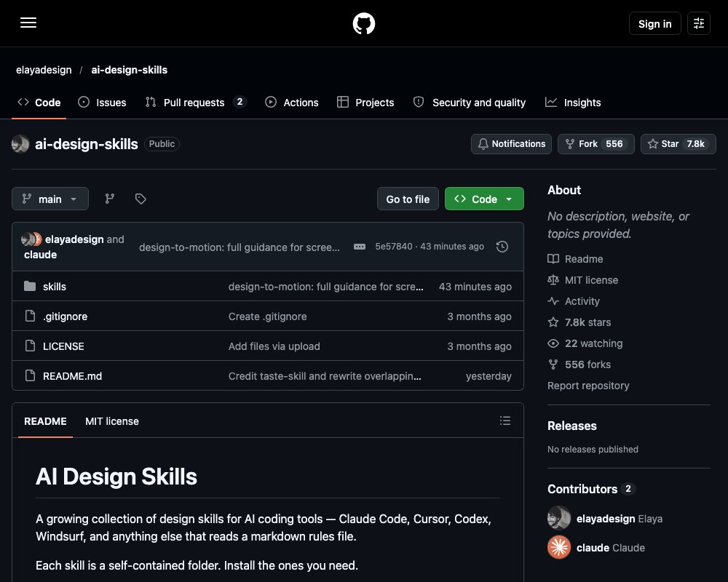Image resolution: width=728 pixels, height=582 pixels.
Task: Open the Actions tab
Action: [x=292, y=103]
